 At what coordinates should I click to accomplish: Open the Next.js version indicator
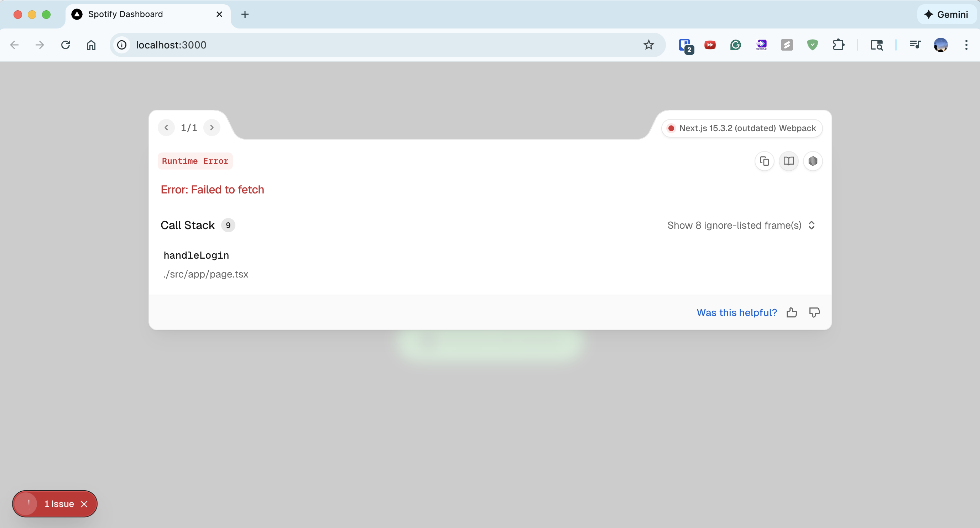(x=741, y=128)
